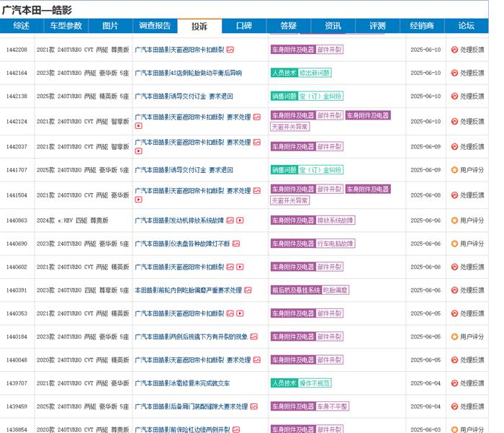The height and width of the screenshot is (433, 504).
Task: Open complaint link 广汽本田皓影发动机排放系统故障
Action: click(179, 220)
